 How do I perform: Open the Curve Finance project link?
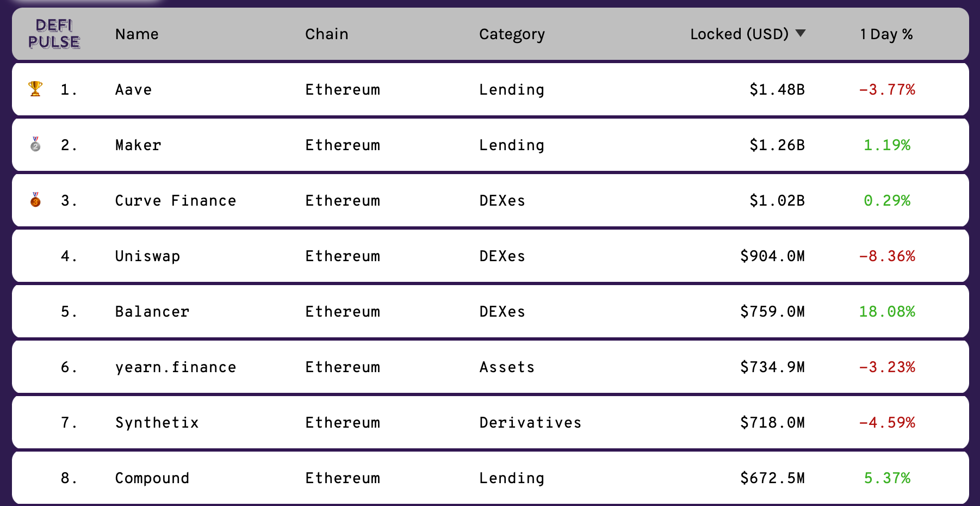176,201
